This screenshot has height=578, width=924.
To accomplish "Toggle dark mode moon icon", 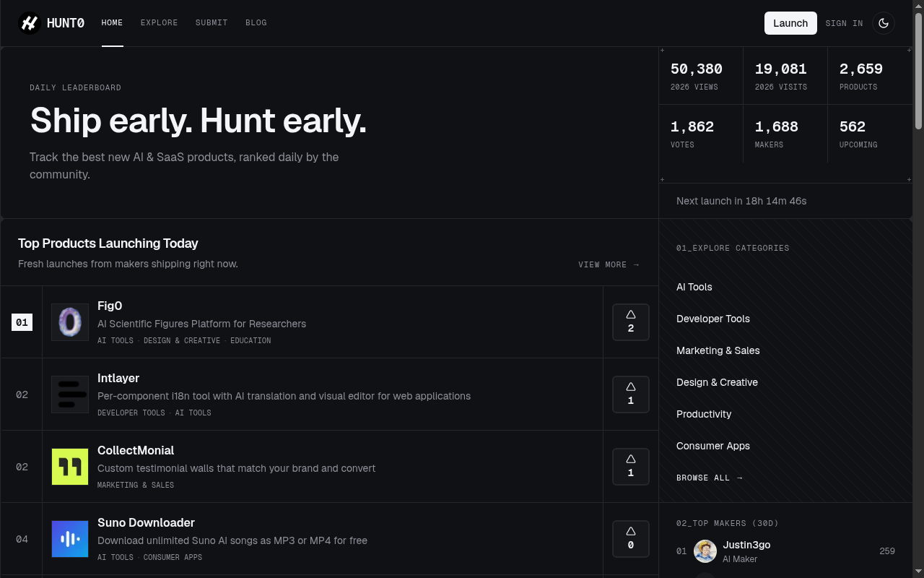I will [884, 23].
